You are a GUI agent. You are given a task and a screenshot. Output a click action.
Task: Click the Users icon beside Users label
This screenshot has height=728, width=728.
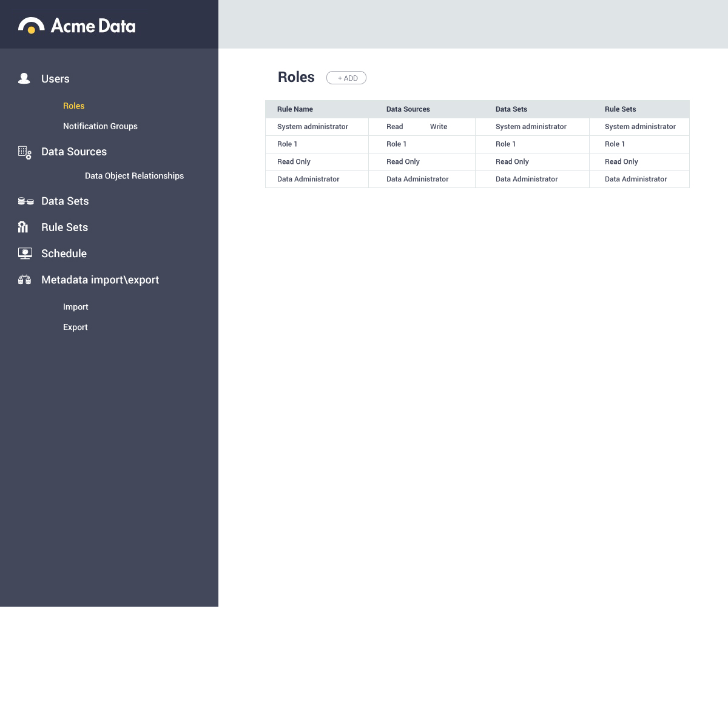pos(24,78)
